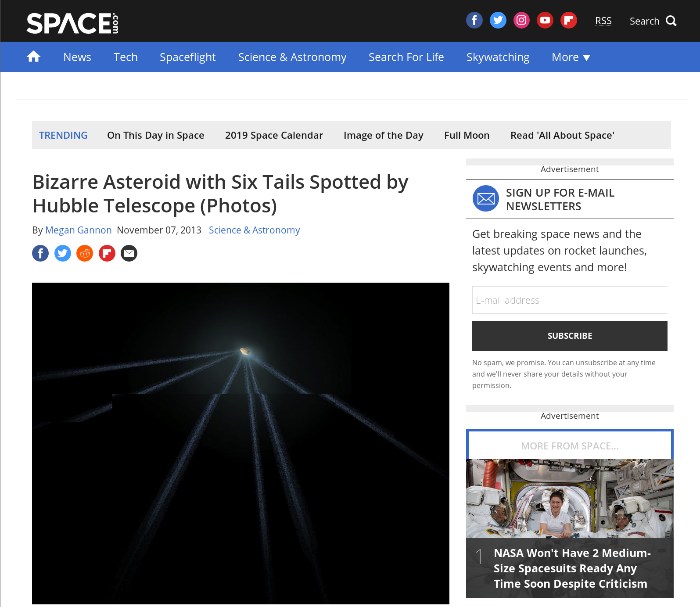Expand the More dropdown menu
This screenshot has height=607, width=700.
click(x=571, y=57)
